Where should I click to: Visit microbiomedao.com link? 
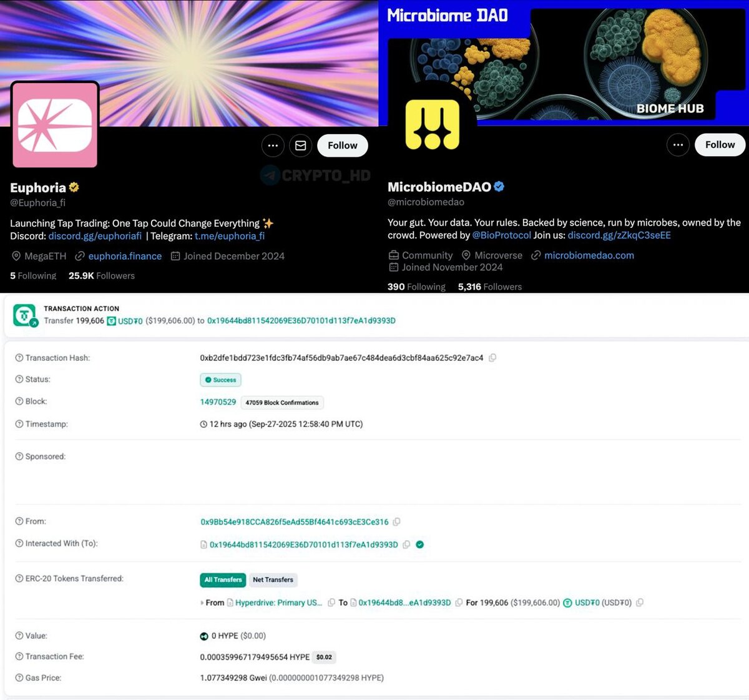(x=589, y=255)
